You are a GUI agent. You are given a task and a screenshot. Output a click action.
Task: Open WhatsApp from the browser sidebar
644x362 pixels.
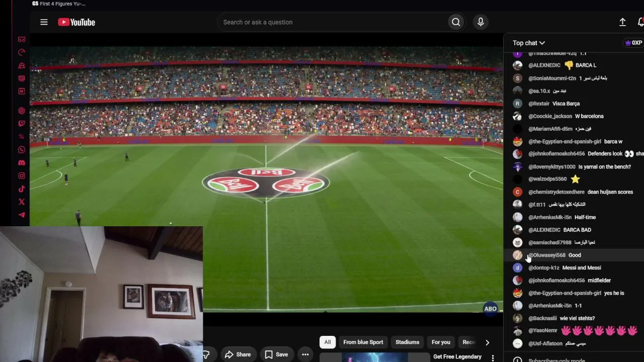[x=22, y=150]
